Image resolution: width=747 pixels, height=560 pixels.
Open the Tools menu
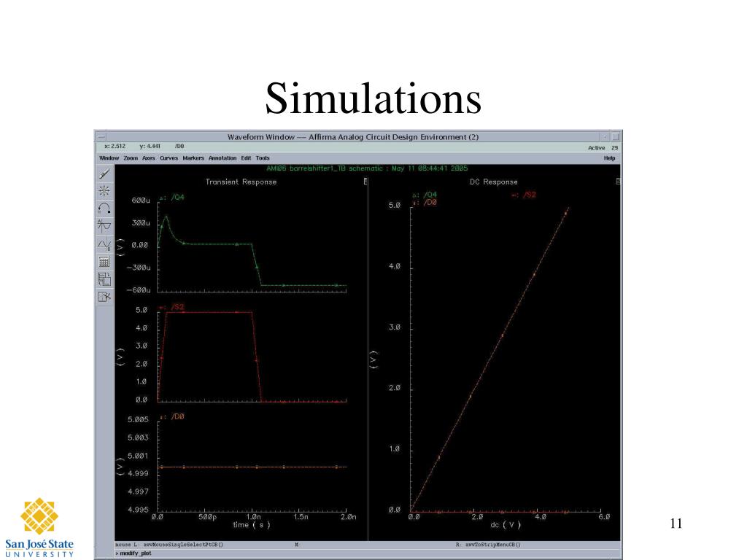(x=263, y=158)
